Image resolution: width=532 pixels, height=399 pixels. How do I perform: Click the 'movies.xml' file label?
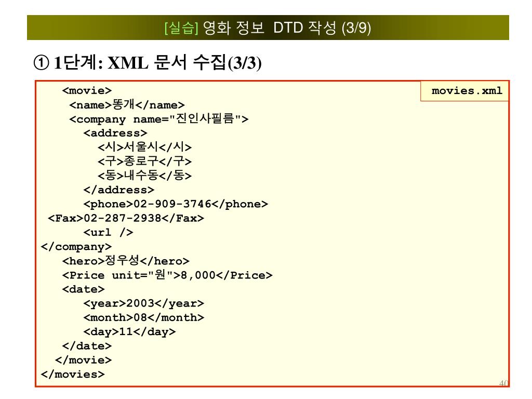(x=467, y=90)
